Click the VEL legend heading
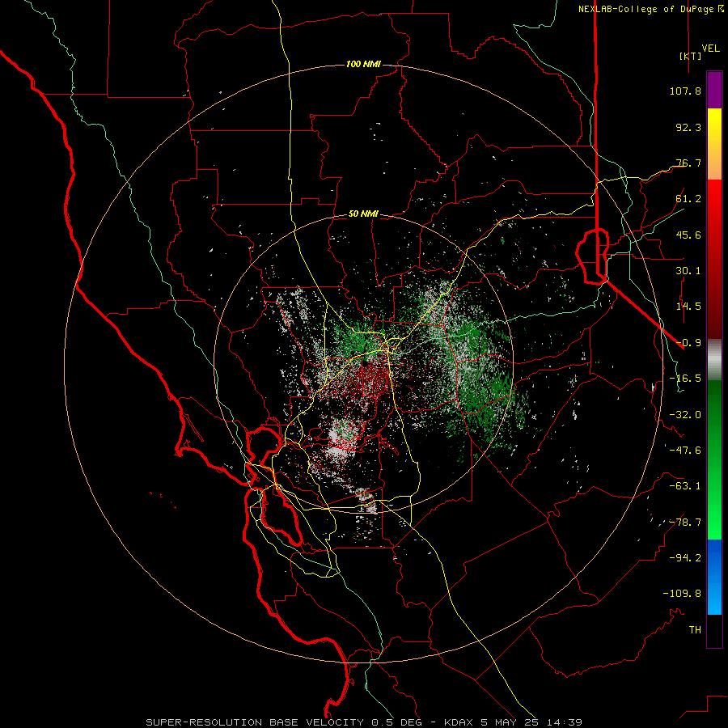The image size is (728, 728). (x=711, y=49)
